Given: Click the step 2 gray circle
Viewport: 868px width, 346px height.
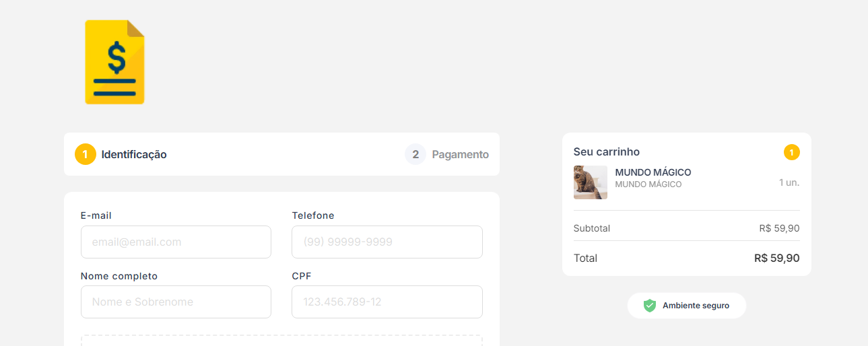Looking at the screenshot, I should [x=415, y=154].
